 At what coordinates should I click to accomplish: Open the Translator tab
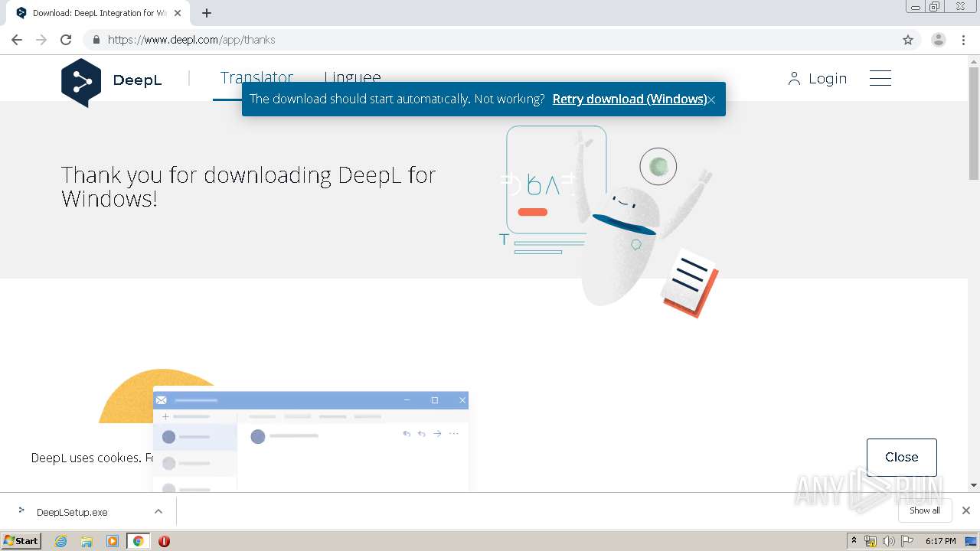[x=256, y=77]
